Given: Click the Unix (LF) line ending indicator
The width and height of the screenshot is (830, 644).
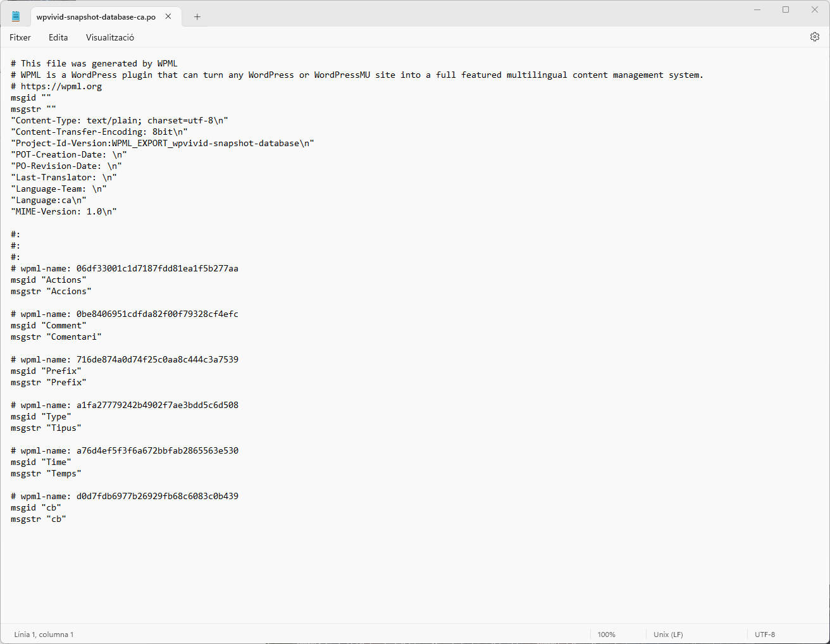Looking at the screenshot, I should point(668,635).
